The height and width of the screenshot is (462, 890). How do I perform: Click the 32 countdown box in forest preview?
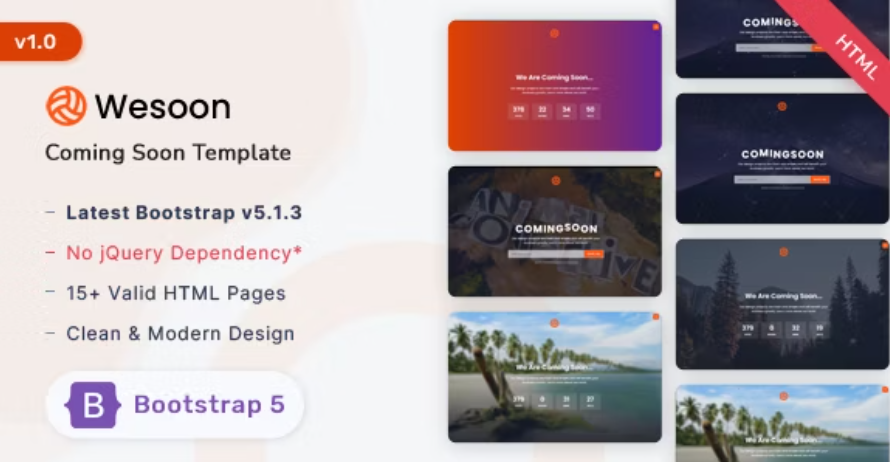[795, 330]
